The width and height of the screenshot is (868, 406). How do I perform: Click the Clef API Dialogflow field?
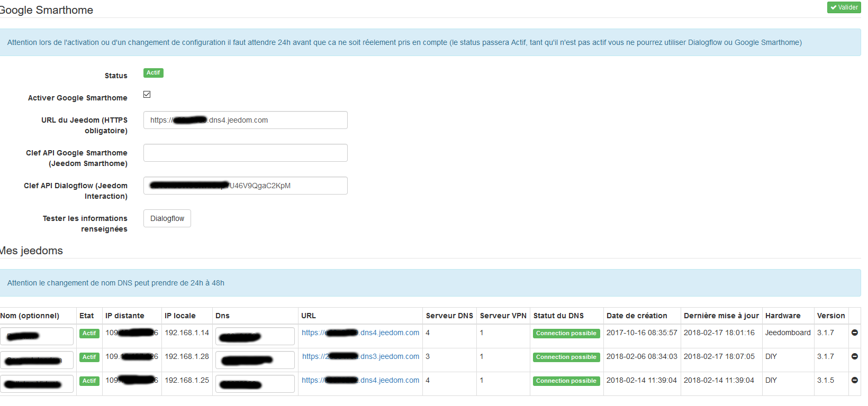[246, 186]
